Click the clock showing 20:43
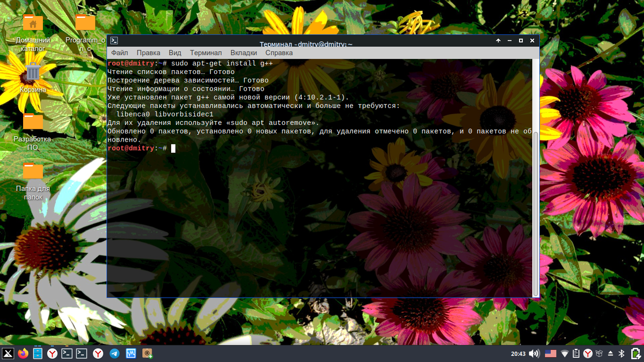644x362 pixels. pos(518,354)
